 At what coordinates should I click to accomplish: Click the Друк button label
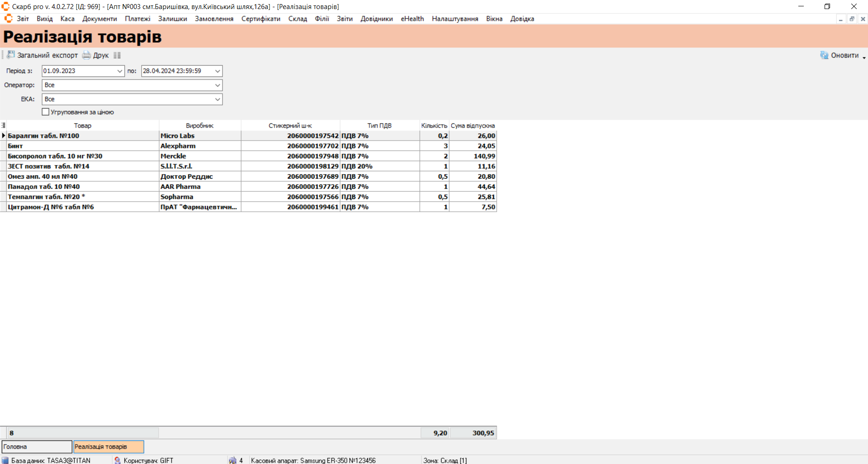(x=101, y=55)
